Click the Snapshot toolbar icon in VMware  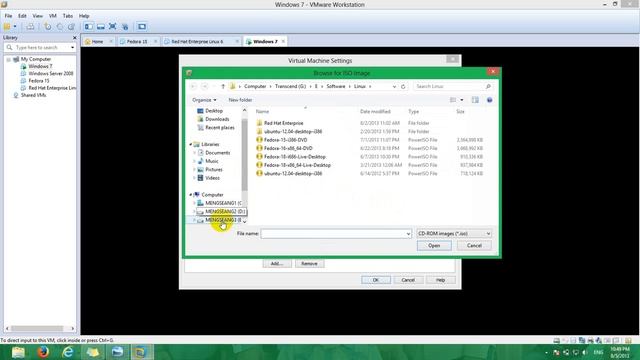[x=48, y=27]
